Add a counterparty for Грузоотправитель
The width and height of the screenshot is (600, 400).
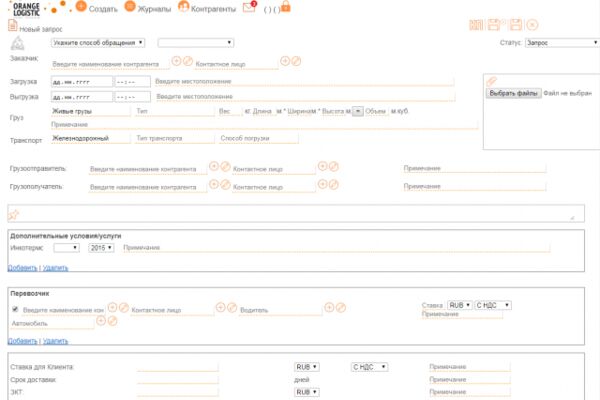click(x=214, y=166)
